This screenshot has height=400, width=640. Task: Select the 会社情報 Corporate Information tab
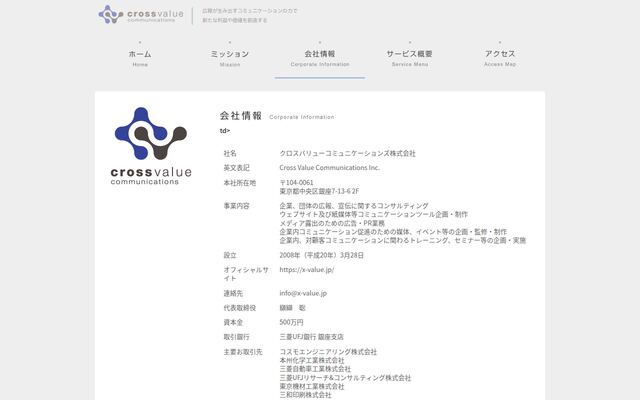(x=320, y=58)
